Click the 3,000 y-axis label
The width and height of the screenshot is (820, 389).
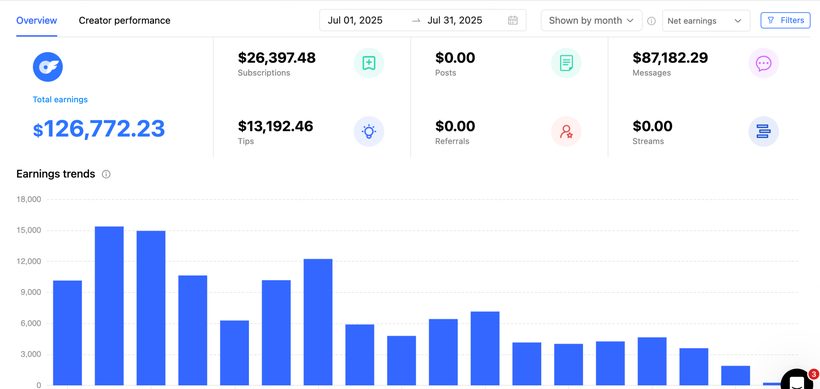coord(31,354)
